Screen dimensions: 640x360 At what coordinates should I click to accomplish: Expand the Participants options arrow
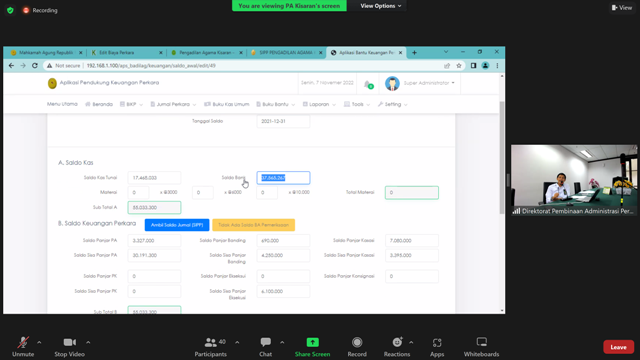pos(237,342)
